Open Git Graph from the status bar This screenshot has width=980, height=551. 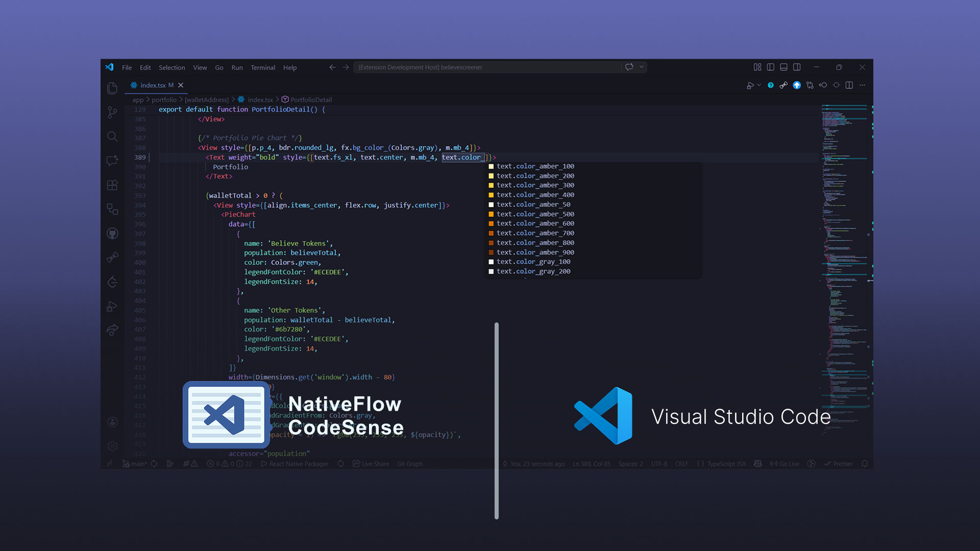(x=410, y=464)
